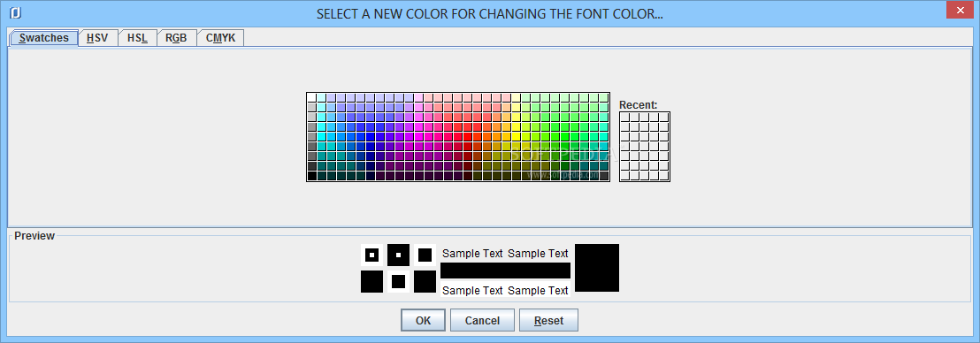980x343 pixels.
Task: Pick the pure bright yellow swatch
Action: pos(517,137)
